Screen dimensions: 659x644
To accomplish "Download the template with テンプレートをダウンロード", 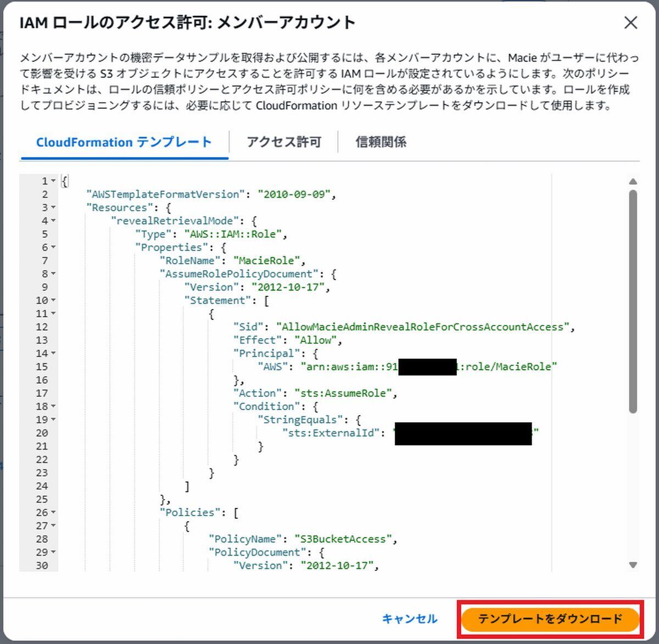I will pyautogui.click(x=550, y=619).
